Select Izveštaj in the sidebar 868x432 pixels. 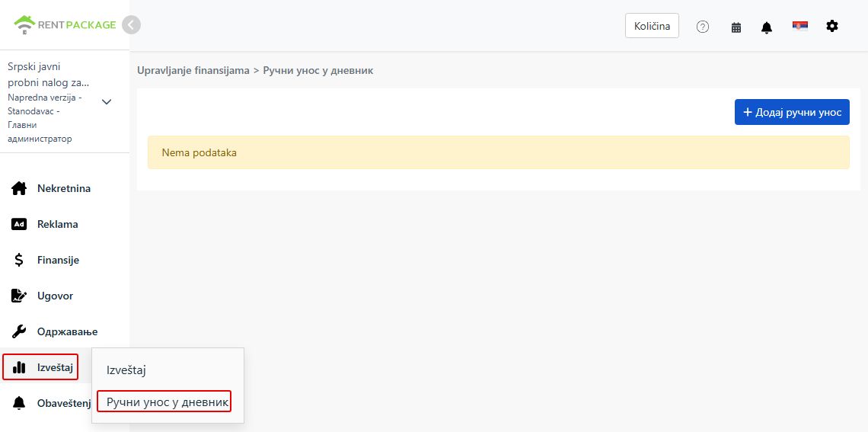(x=40, y=367)
